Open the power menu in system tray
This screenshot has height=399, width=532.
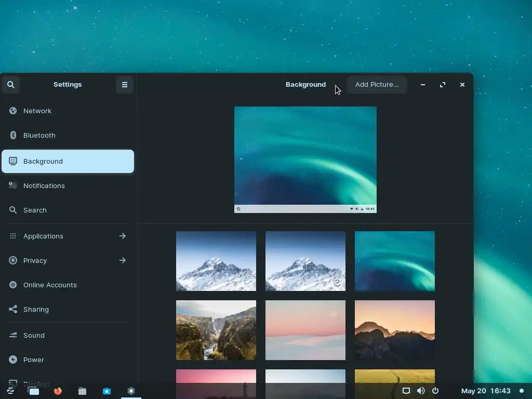coord(435,391)
